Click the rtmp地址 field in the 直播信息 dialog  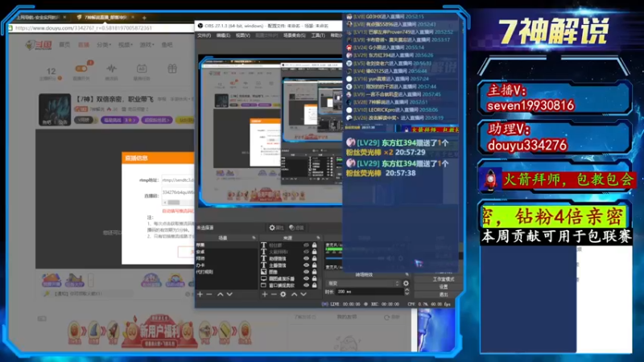178,179
